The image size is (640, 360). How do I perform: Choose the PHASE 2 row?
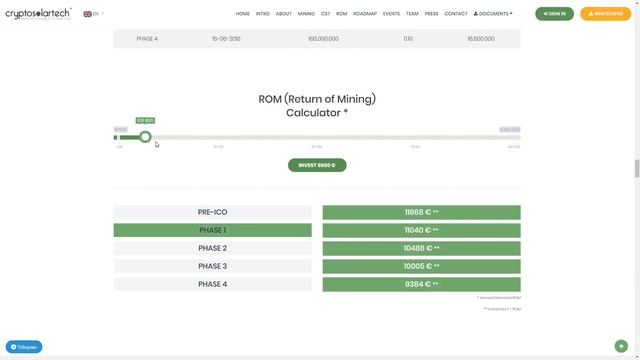click(213, 248)
